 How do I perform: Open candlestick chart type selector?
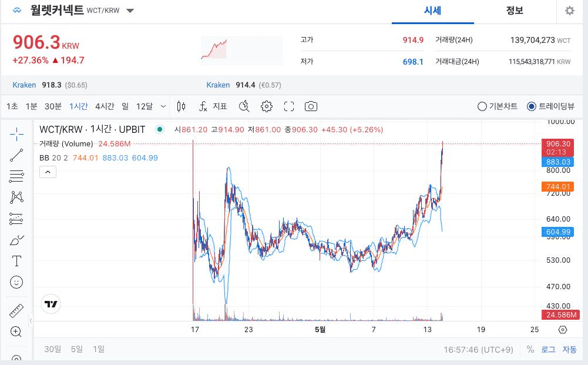(181, 106)
